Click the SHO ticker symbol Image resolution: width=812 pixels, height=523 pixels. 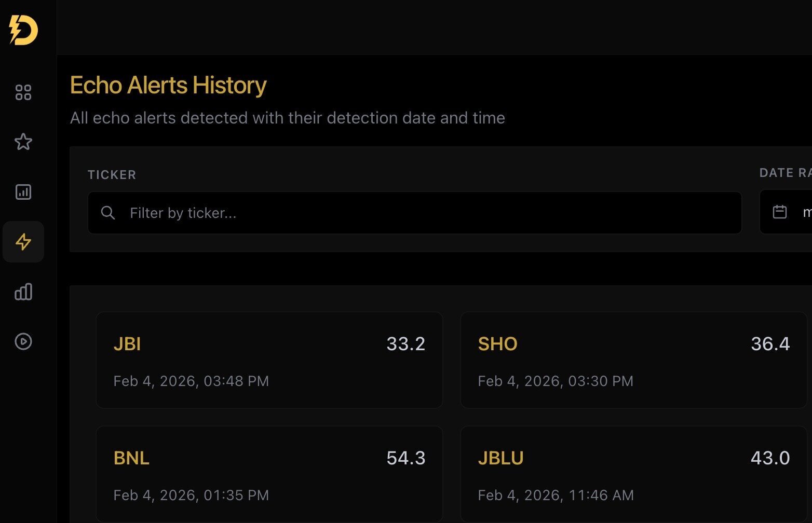(x=497, y=344)
